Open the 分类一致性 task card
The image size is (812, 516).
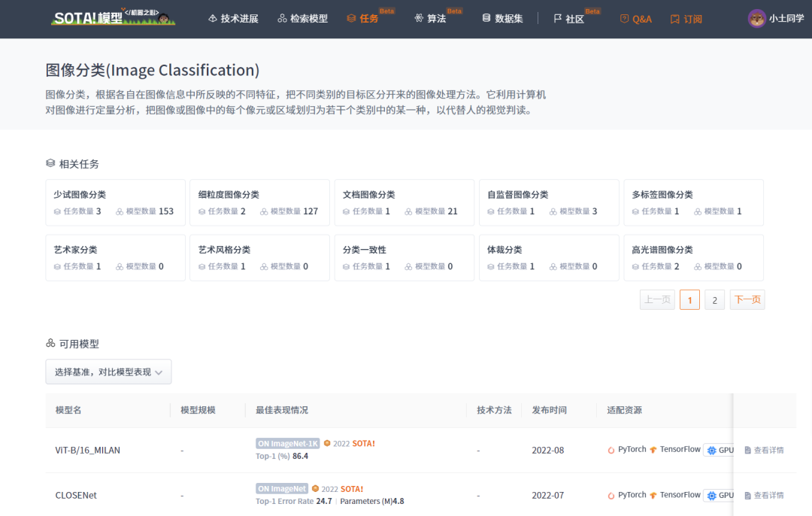(x=404, y=257)
